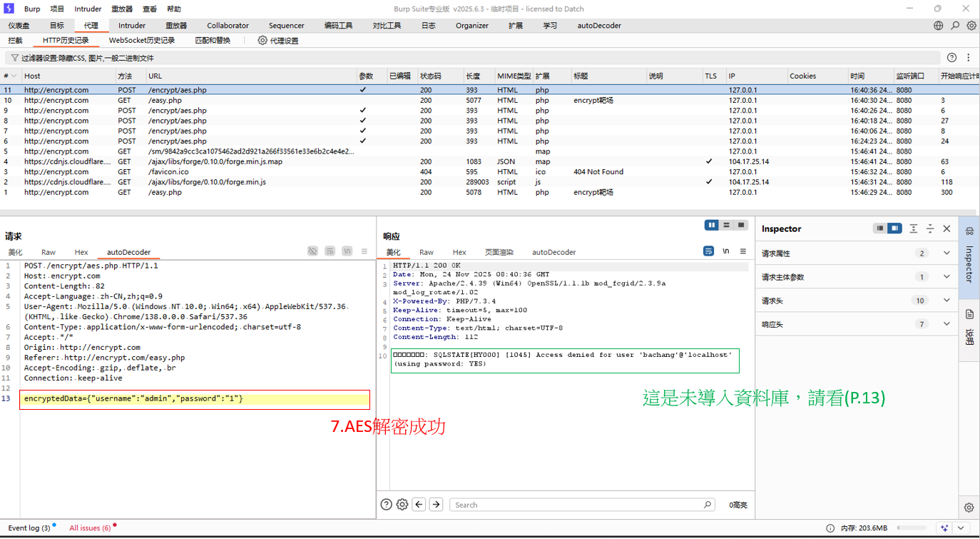Select history row 10 /easy.php
This screenshot has height=539, width=980.
click(490, 100)
